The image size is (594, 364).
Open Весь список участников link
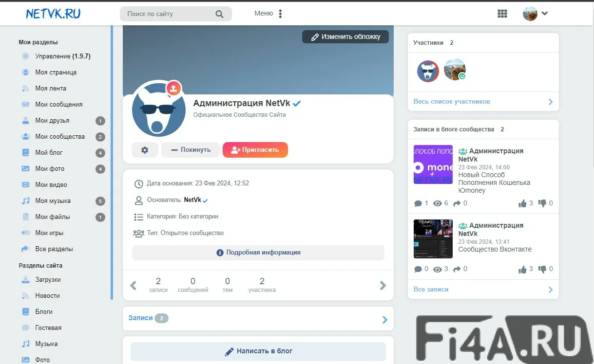pos(452,102)
